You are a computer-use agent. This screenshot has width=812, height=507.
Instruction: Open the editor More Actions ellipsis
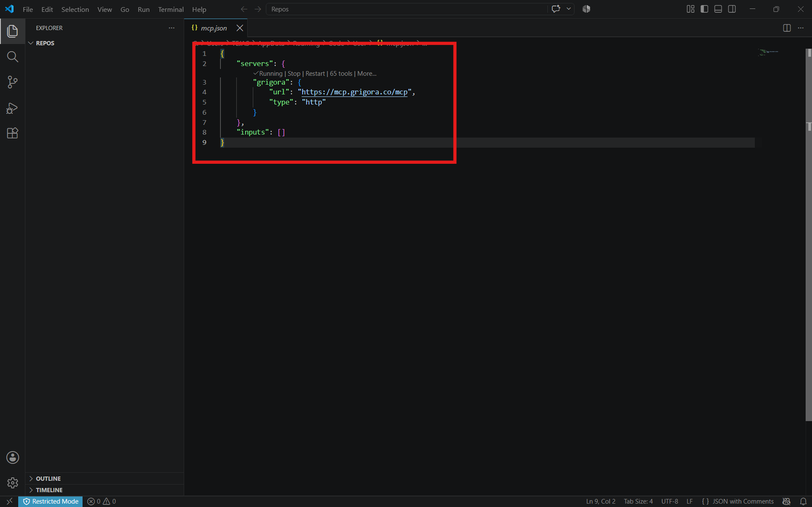[x=801, y=28]
